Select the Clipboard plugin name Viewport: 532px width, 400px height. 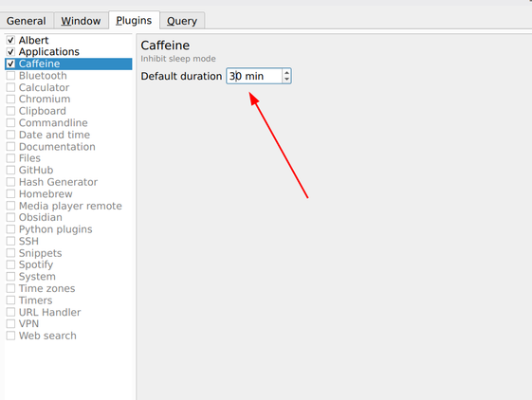coord(43,111)
